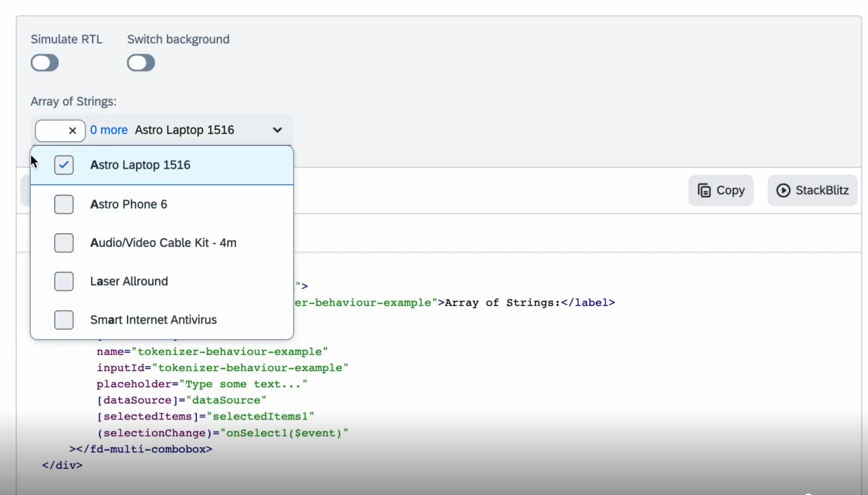Image resolution: width=868 pixels, height=495 pixels.
Task: Open the example in StackBlitz
Action: click(x=812, y=190)
